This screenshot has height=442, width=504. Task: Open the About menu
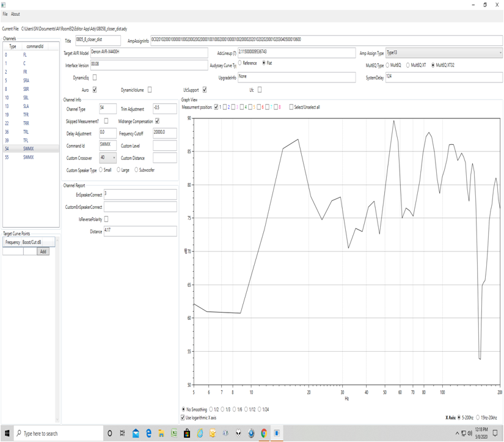pyautogui.click(x=15, y=14)
